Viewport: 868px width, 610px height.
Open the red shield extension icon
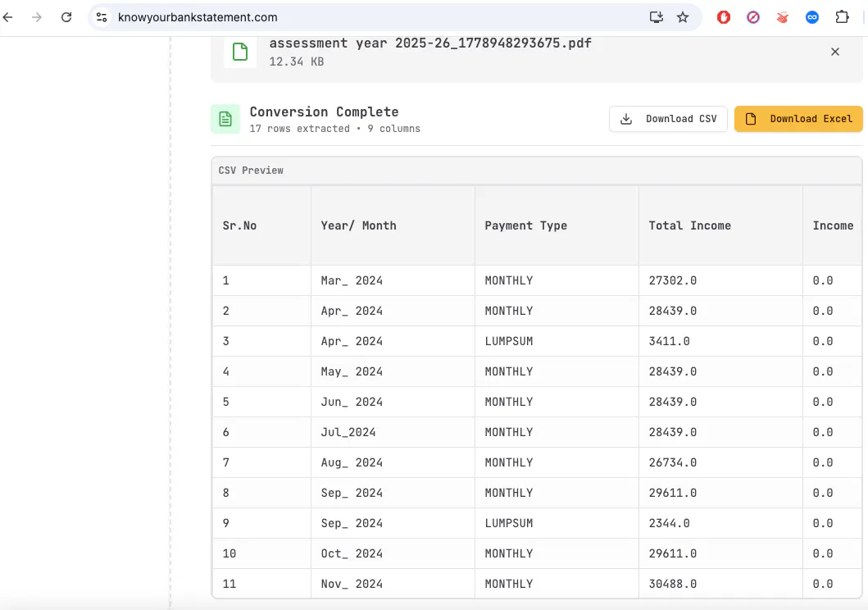point(724,17)
